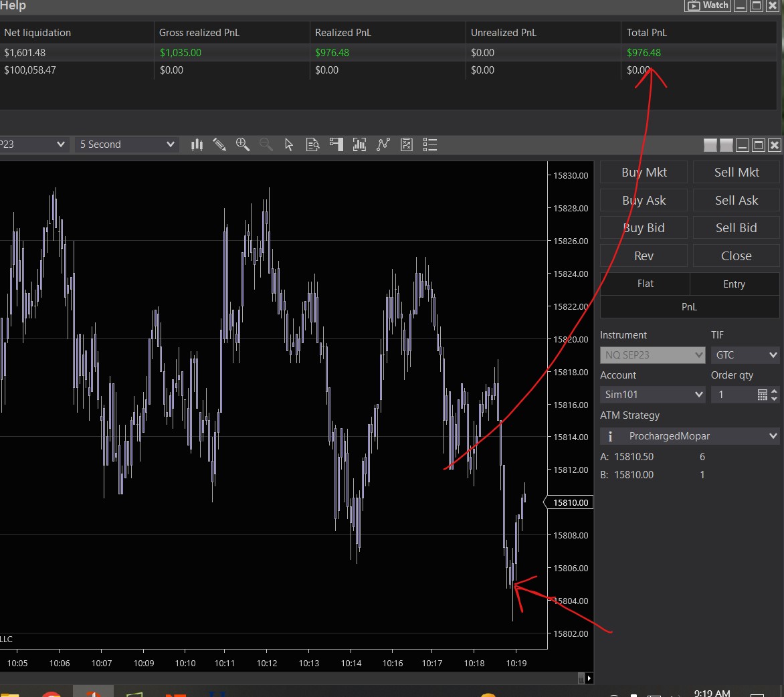Select the drawing tools pencil icon
This screenshot has height=697, width=784.
point(219,144)
